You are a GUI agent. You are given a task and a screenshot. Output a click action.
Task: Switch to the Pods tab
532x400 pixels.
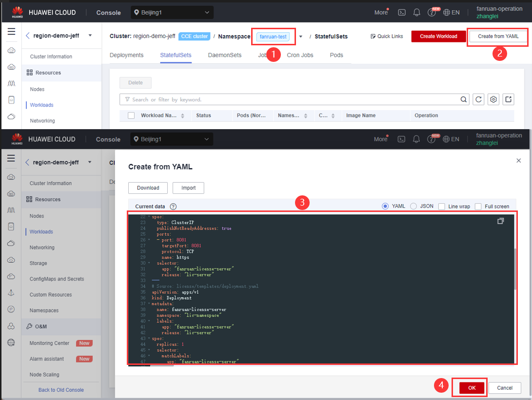tap(336, 55)
